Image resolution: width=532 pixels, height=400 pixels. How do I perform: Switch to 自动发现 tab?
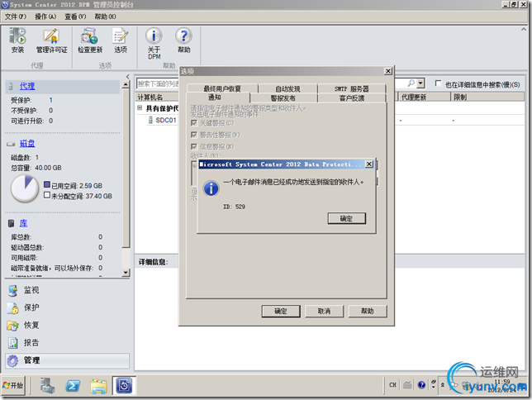[x=287, y=88]
